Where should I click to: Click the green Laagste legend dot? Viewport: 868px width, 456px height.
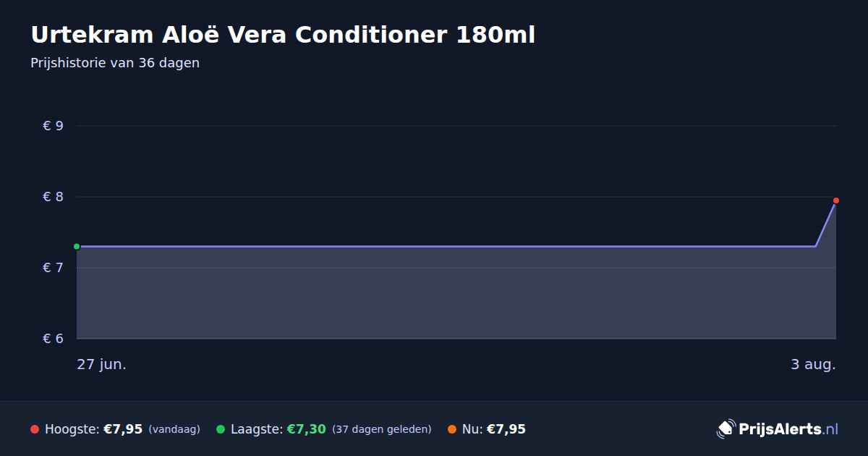pos(221,429)
